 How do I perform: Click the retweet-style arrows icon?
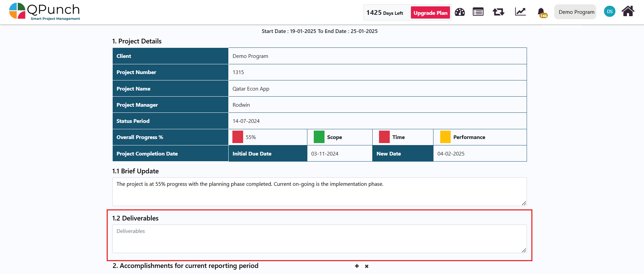tap(498, 12)
